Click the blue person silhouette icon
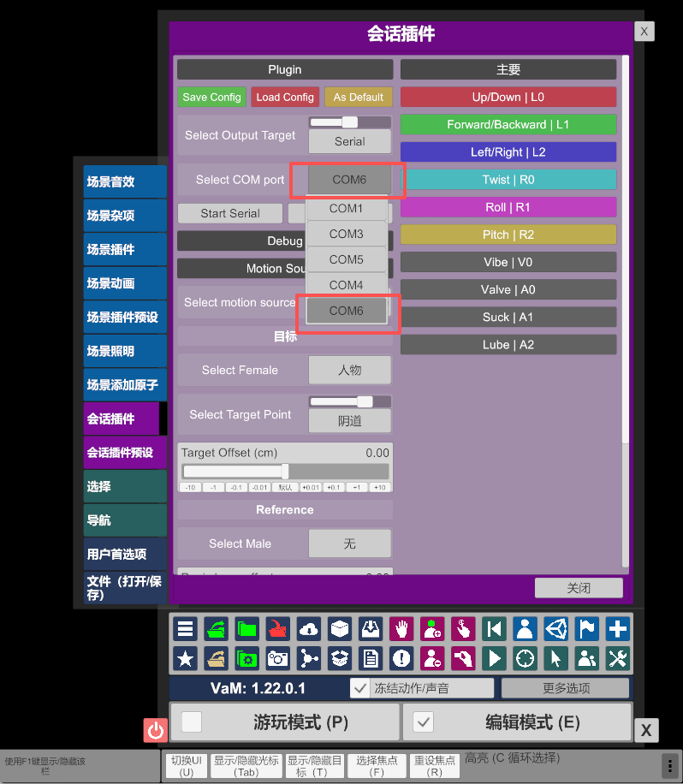The image size is (683, 784). click(x=525, y=628)
